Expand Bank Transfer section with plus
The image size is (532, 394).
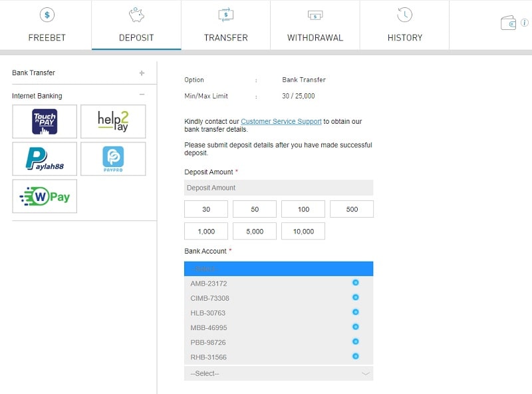tap(142, 73)
